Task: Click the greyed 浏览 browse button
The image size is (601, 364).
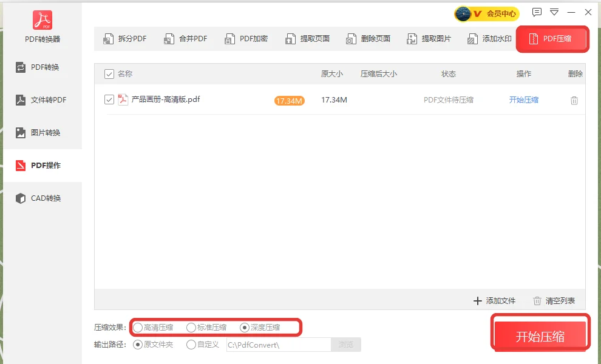Action: pos(346,345)
